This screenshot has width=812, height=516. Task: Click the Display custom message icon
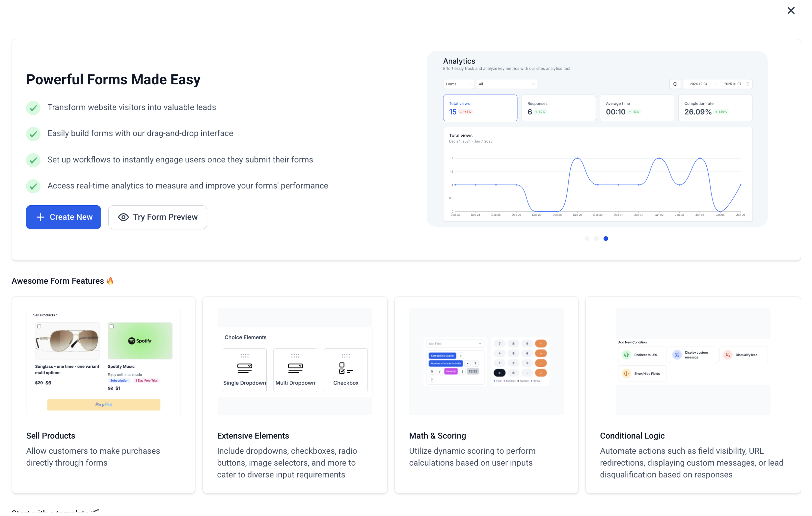[x=677, y=355]
